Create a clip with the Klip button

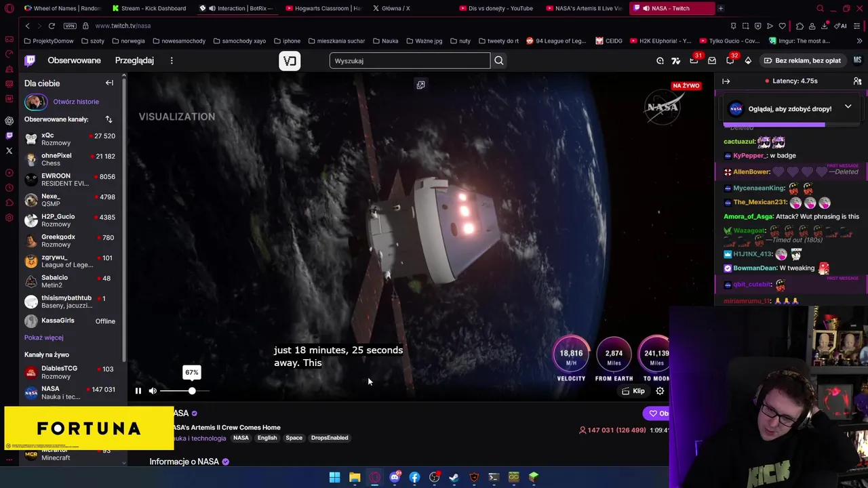(x=633, y=391)
